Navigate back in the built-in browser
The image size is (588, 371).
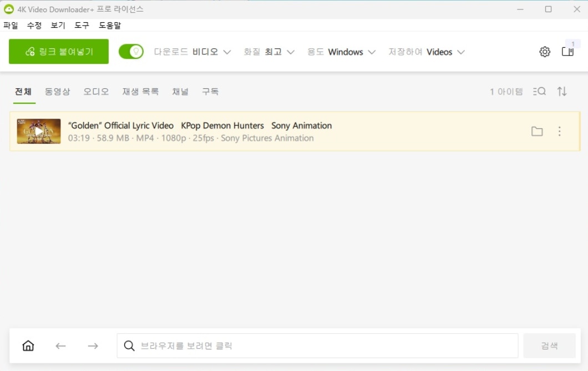pyautogui.click(x=60, y=345)
